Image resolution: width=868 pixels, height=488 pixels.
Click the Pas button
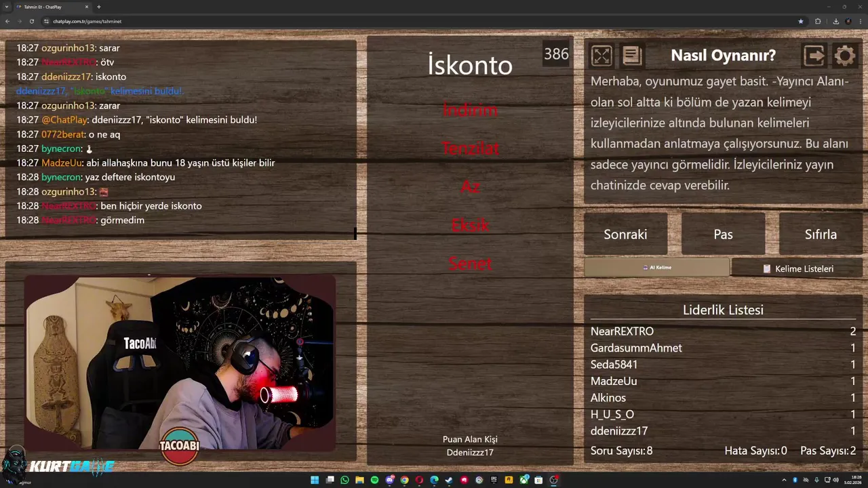coord(723,234)
